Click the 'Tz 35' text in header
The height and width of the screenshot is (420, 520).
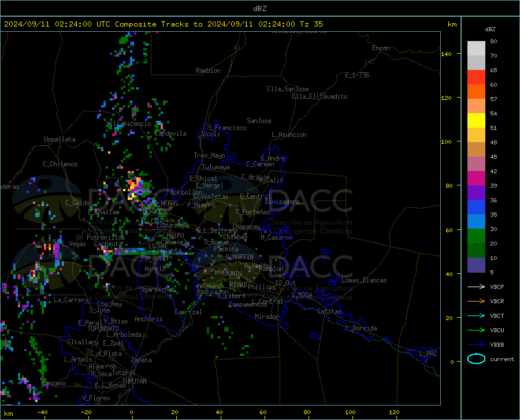tap(311, 24)
